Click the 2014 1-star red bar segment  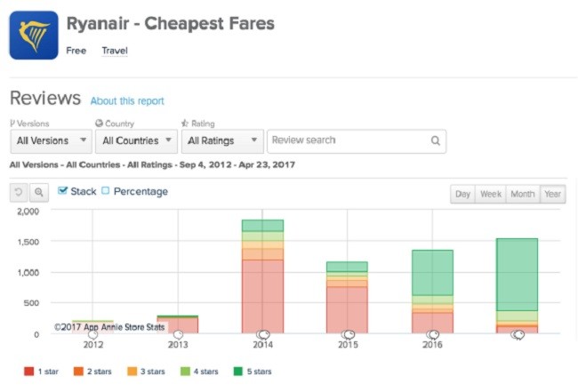(x=263, y=297)
